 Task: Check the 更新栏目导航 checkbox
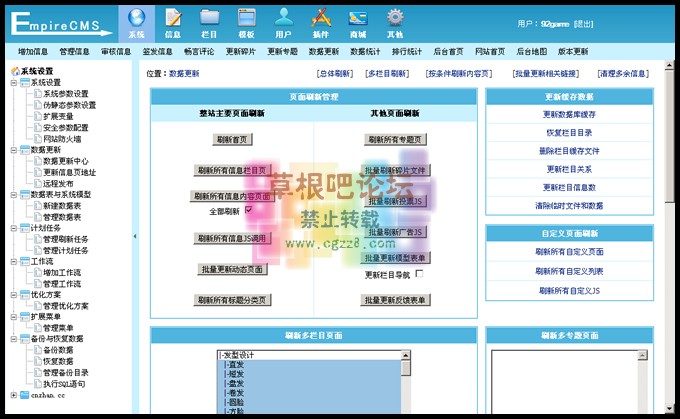419,274
